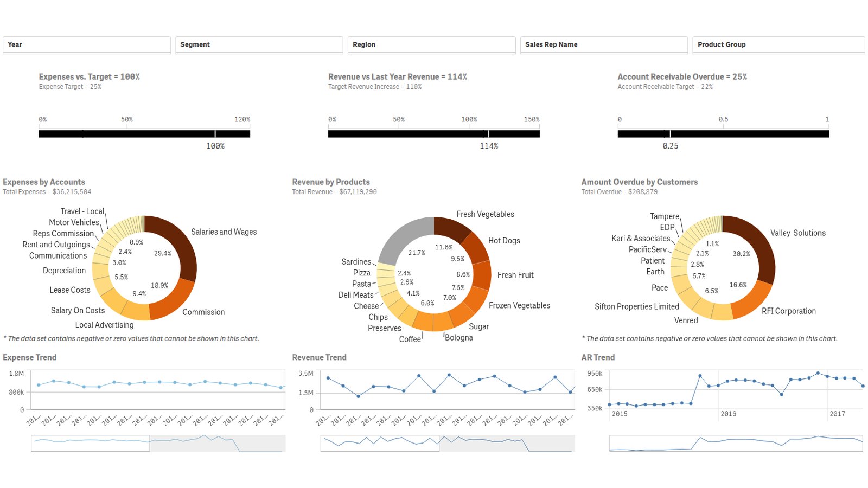Open the Sales Rep Name filter

point(604,45)
